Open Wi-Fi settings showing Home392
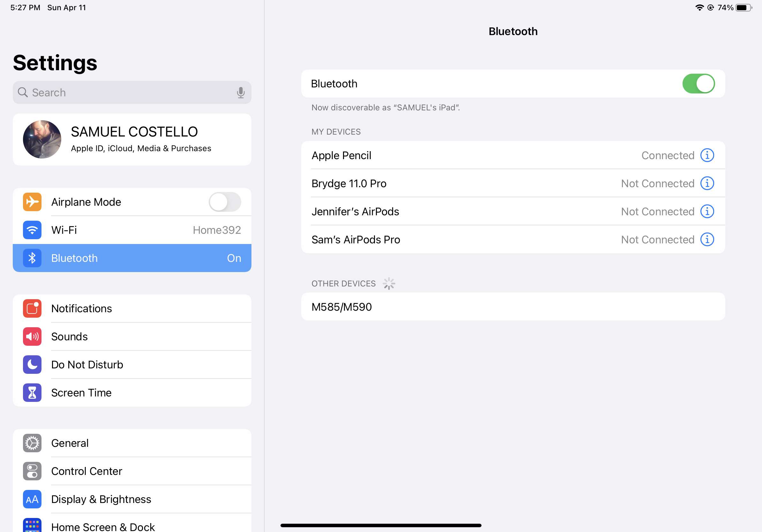Image resolution: width=762 pixels, height=532 pixels. tap(132, 230)
